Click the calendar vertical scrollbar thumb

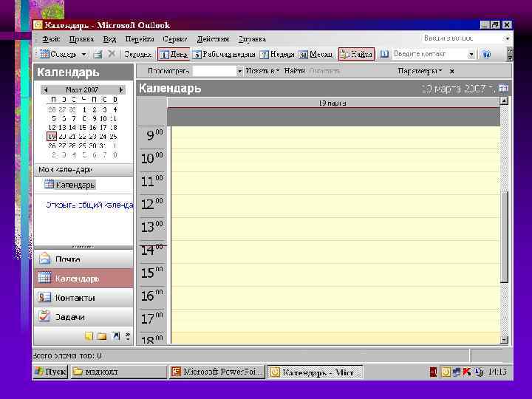pos(504,236)
